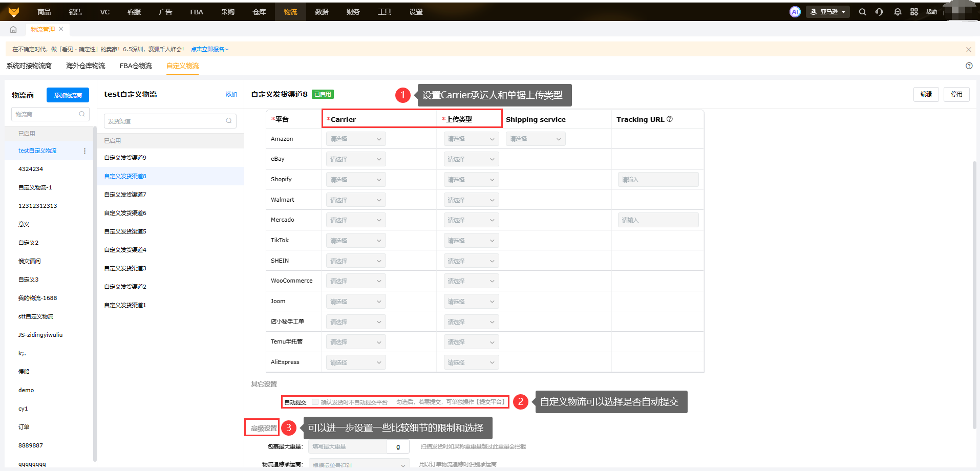Open the 商品 menu
Viewport: 980px width, 471px height.
(x=44, y=12)
